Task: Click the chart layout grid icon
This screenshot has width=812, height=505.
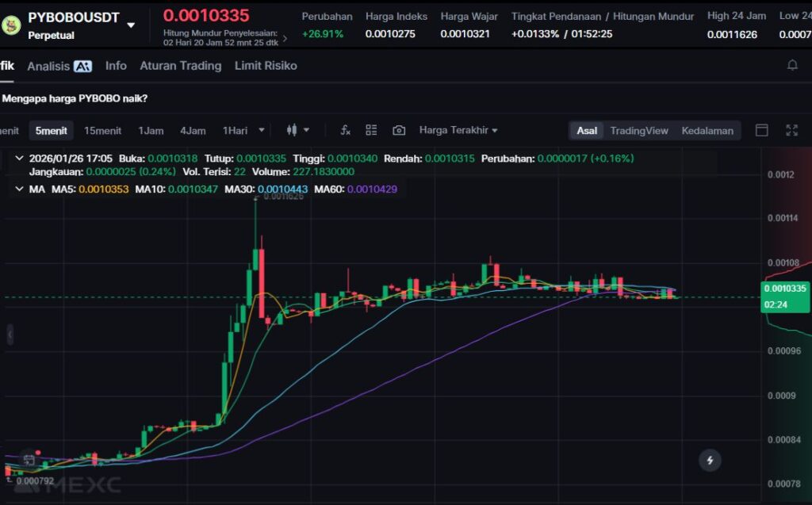Action: (x=371, y=130)
